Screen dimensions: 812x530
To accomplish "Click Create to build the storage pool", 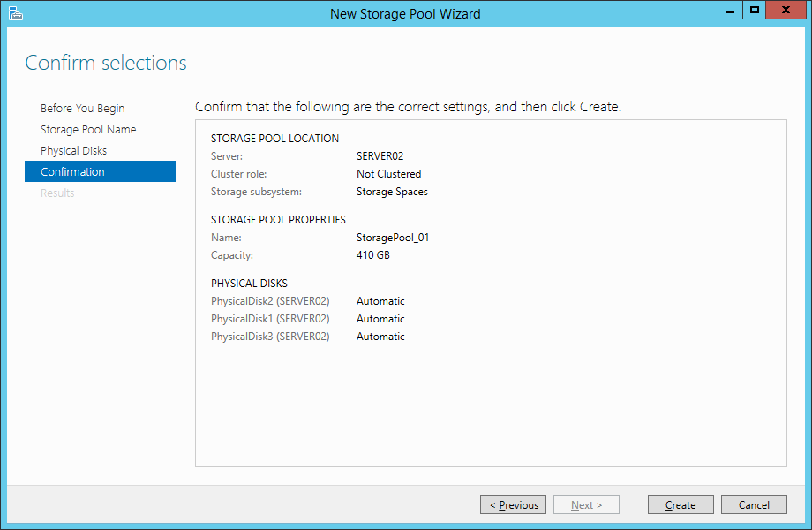I will (x=680, y=504).
